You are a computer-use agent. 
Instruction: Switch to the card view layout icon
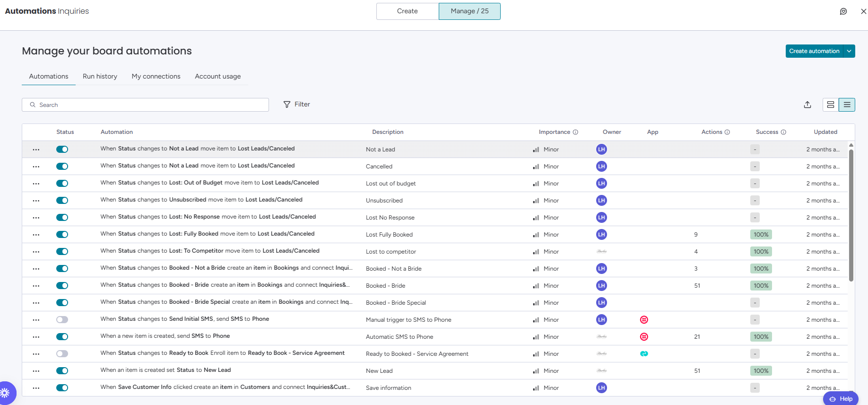point(831,105)
